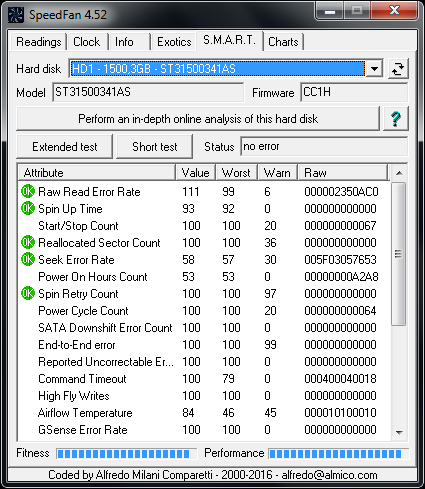Select the Start/Stop Count row
Image resolution: width=425 pixels, height=489 pixels.
point(204,226)
